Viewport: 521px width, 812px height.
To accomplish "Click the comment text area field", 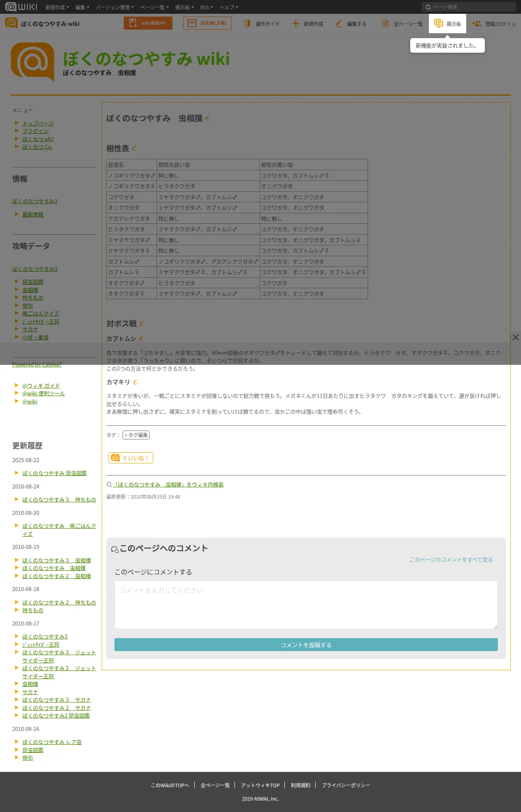I will point(306,605).
